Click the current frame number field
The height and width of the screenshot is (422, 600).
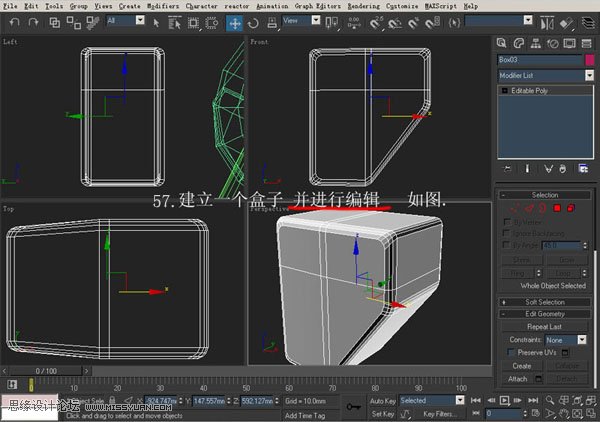point(503,414)
